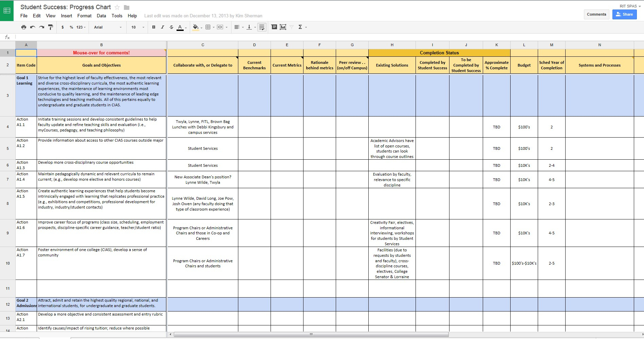The height and width of the screenshot is (339, 644).
Task: Click the blue Share button
Action: tap(624, 14)
